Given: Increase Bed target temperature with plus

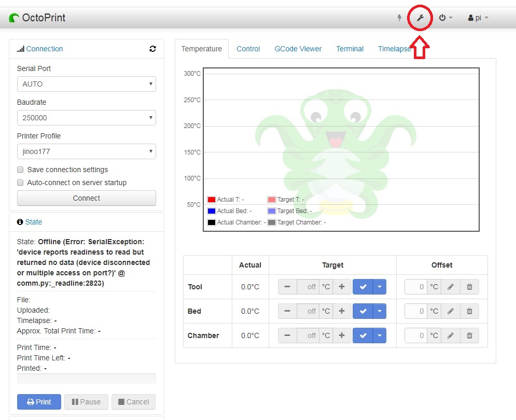Looking at the screenshot, I should pos(342,311).
